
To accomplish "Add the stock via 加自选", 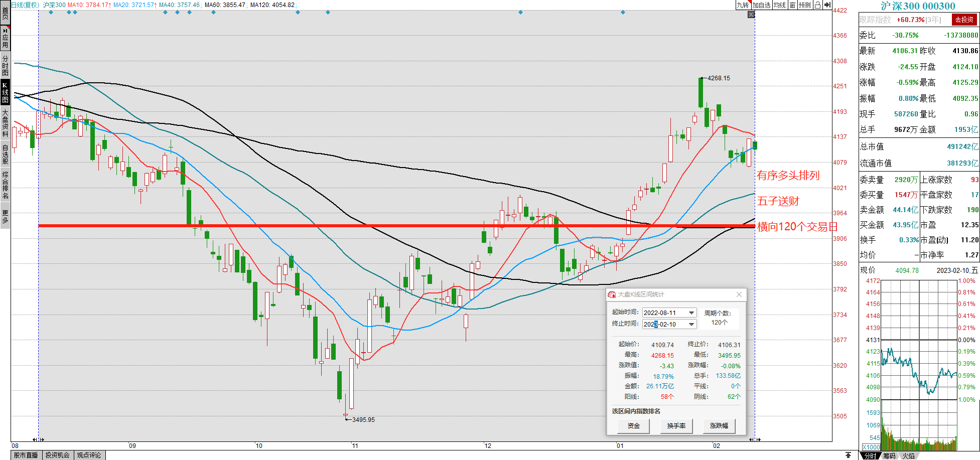I will pyautogui.click(x=761, y=5).
